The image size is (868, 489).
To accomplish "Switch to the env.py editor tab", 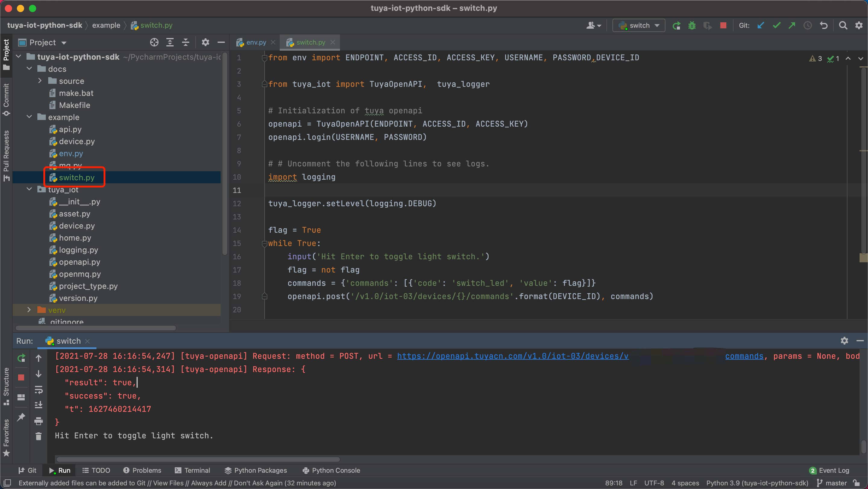I will point(255,42).
